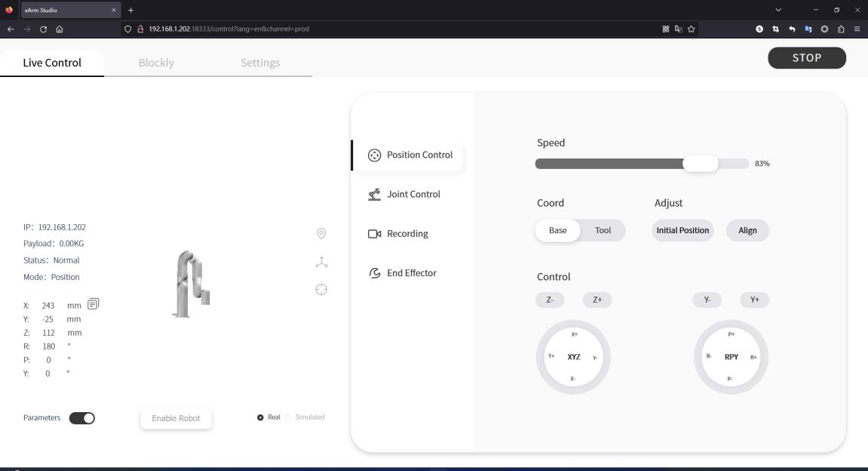The image size is (868, 471).
Task: Click the Enable Robot button
Action: 176,418
